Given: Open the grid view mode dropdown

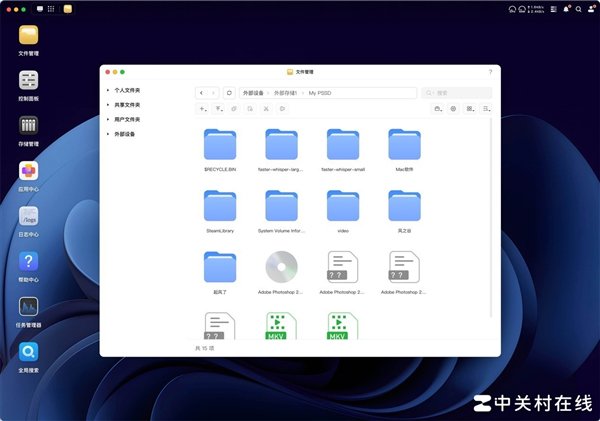Looking at the screenshot, I should coord(470,109).
